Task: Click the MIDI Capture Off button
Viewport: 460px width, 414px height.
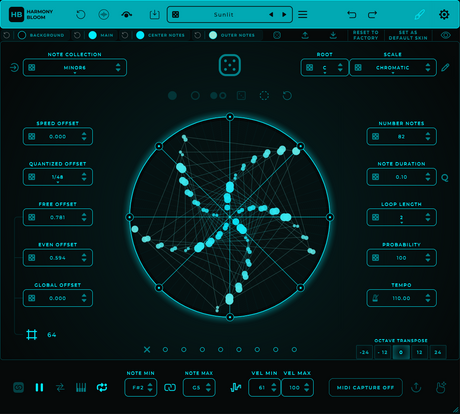Action: tap(365, 387)
